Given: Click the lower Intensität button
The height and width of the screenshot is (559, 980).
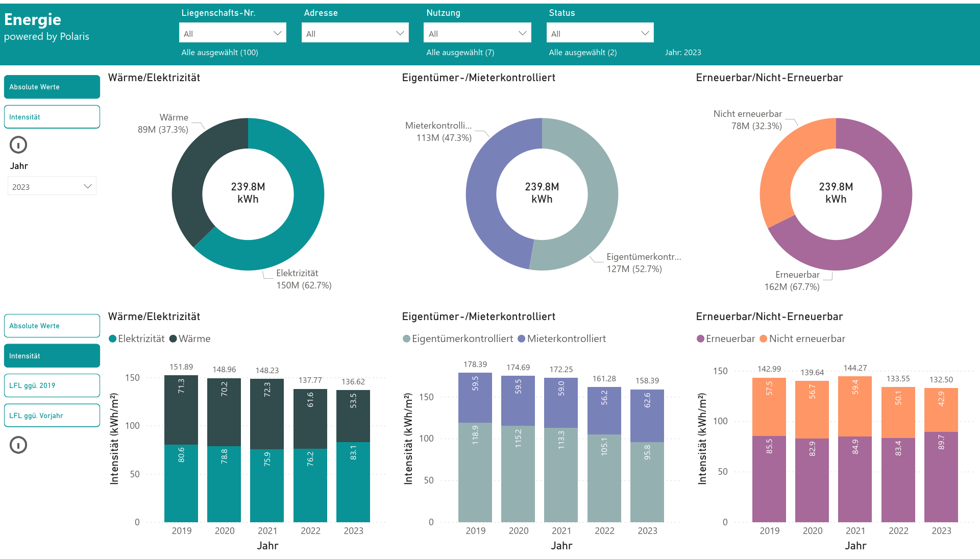Looking at the screenshot, I should click(52, 356).
